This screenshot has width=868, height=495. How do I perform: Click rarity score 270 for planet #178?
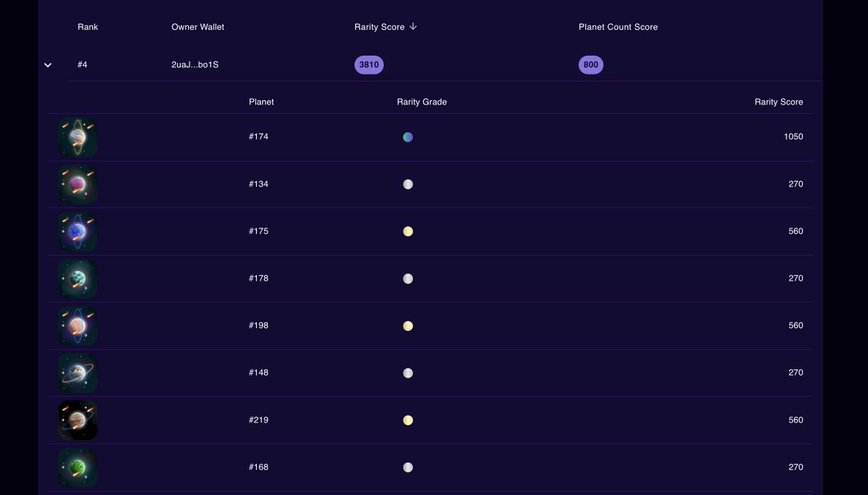point(796,278)
